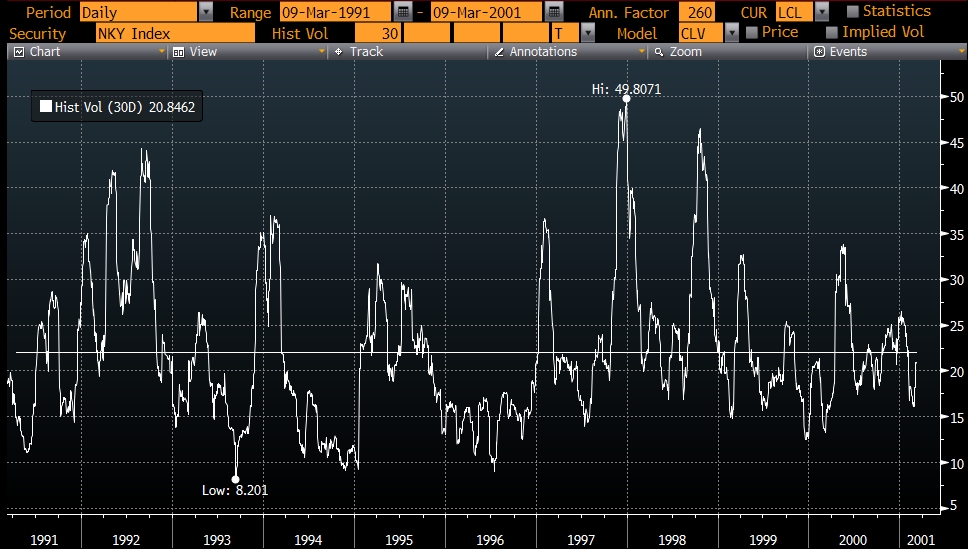Image resolution: width=968 pixels, height=549 pixels.
Task: Click the Model label
Action: pos(636,33)
